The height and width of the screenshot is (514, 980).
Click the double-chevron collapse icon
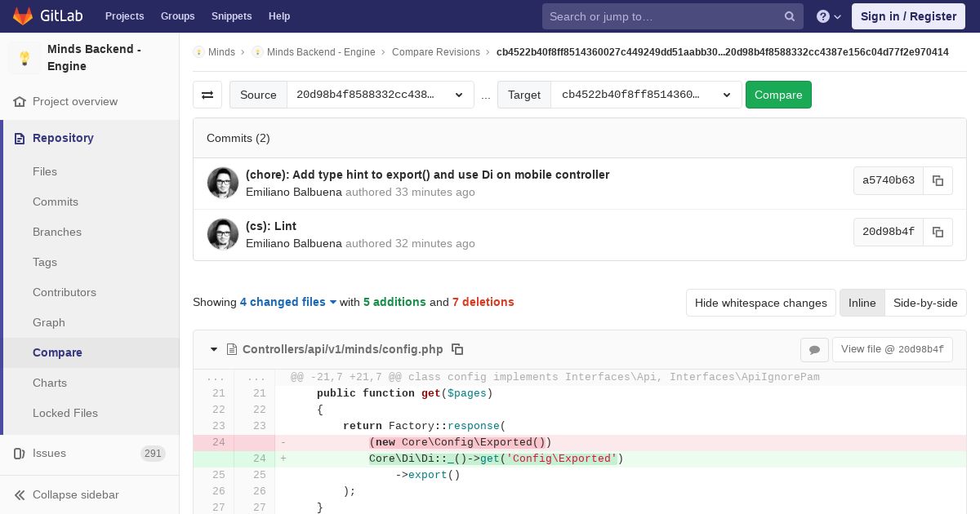20,495
